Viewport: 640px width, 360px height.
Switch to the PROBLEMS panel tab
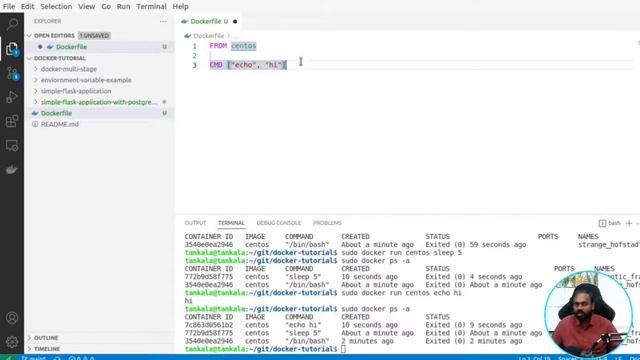[x=327, y=223]
